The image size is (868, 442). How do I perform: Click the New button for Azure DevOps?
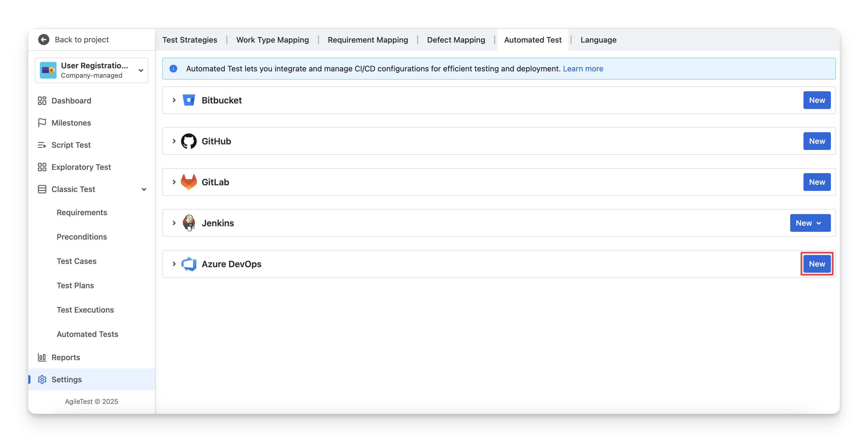click(x=816, y=264)
